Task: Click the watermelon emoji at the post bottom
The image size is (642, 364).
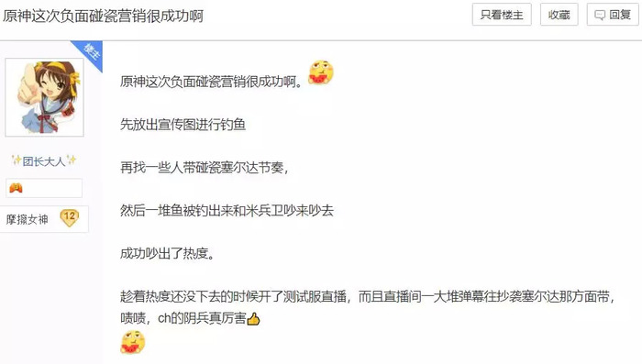Action: point(133,342)
